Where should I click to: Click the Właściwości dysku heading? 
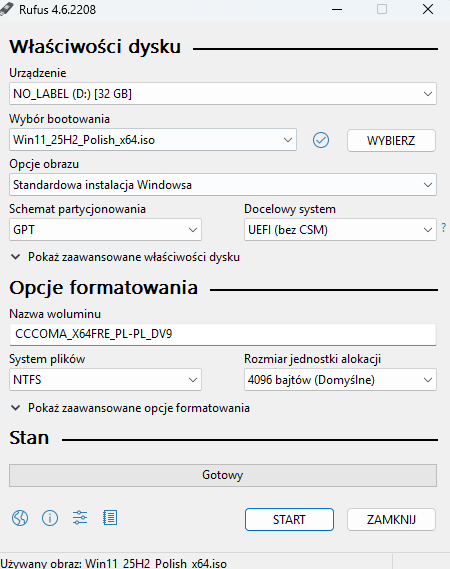pyautogui.click(x=95, y=47)
